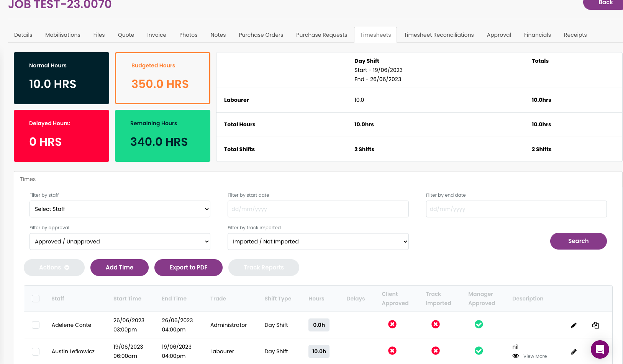Viewport: 623px width, 364px height.
Task: Click the red Client Approved cross for Adelene Conte
Action: pos(392,324)
